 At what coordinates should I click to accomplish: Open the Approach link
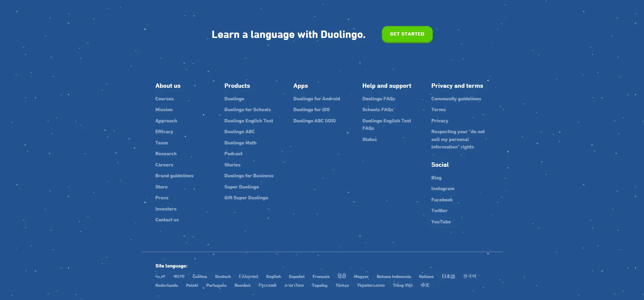(x=166, y=121)
